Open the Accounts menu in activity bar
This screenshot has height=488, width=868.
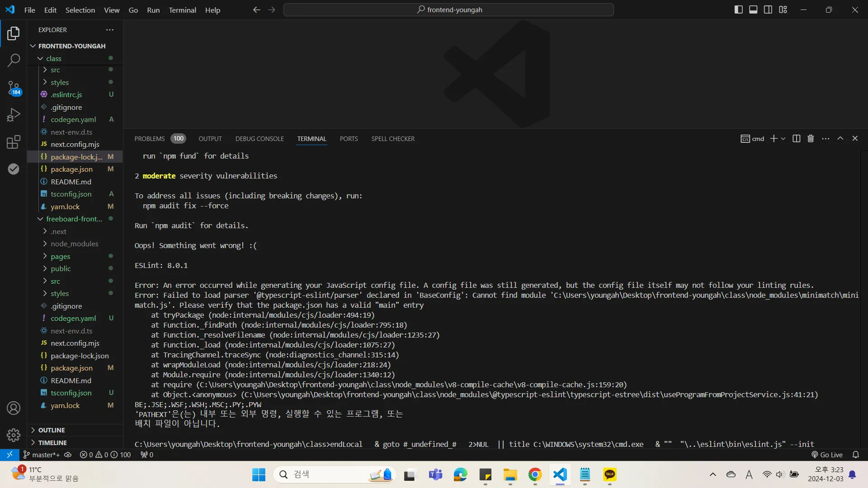[x=14, y=408]
